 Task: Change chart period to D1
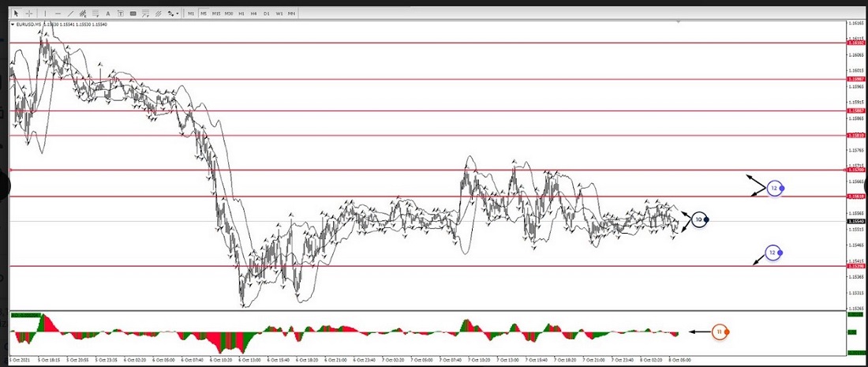[x=267, y=13]
